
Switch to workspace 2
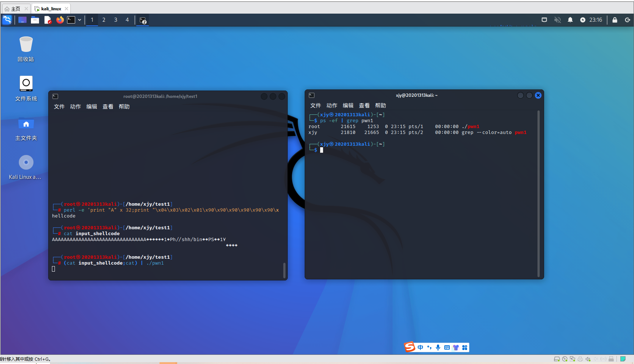104,20
